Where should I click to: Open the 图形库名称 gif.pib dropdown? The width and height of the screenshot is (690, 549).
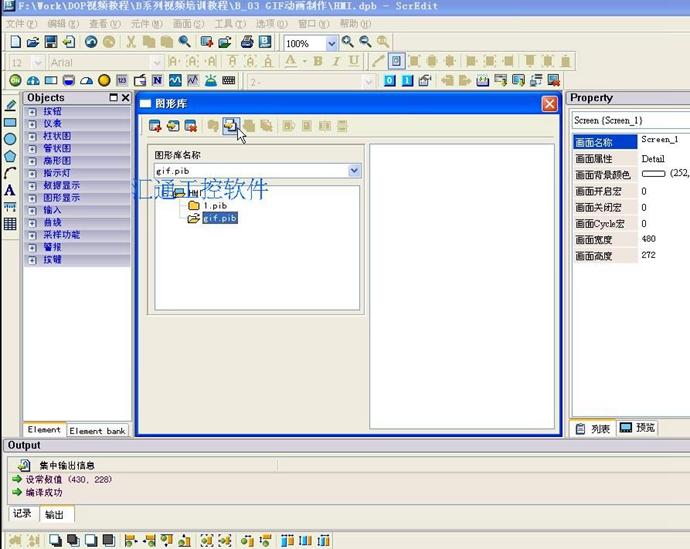[x=354, y=171]
